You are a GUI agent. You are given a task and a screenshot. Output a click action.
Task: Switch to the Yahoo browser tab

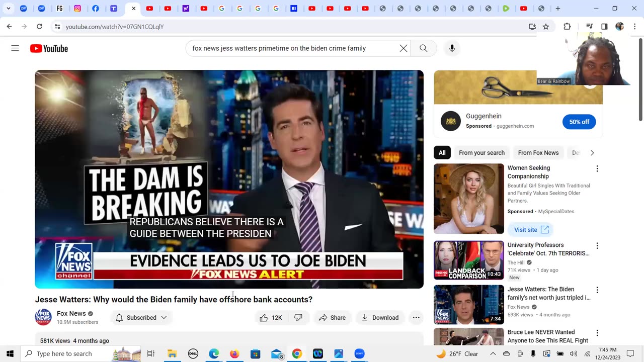[186, 9]
